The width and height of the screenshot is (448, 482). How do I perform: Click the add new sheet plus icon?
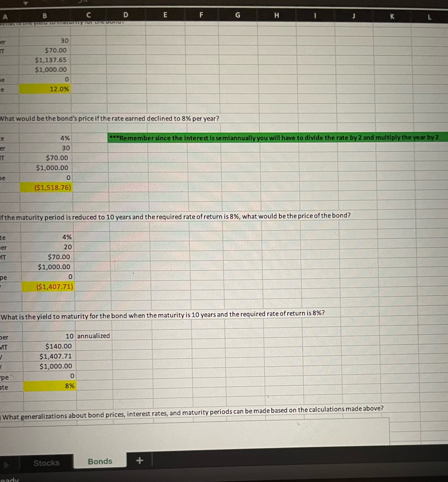click(140, 460)
